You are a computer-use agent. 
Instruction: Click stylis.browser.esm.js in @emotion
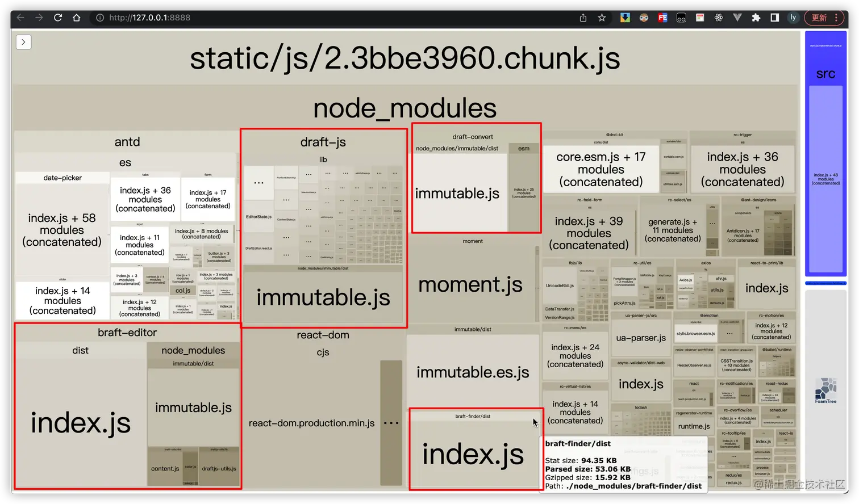pyautogui.click(x=696, y=334)
